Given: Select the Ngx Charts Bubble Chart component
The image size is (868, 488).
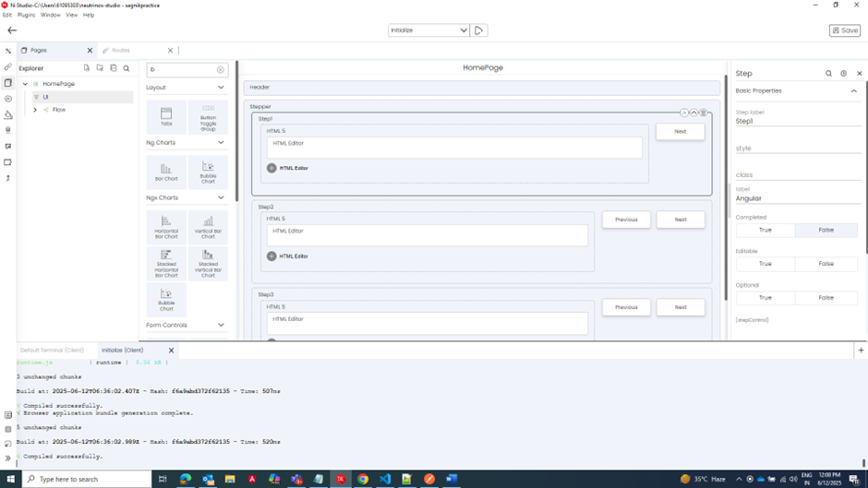Looking at the screenshot, I should 166,299.
